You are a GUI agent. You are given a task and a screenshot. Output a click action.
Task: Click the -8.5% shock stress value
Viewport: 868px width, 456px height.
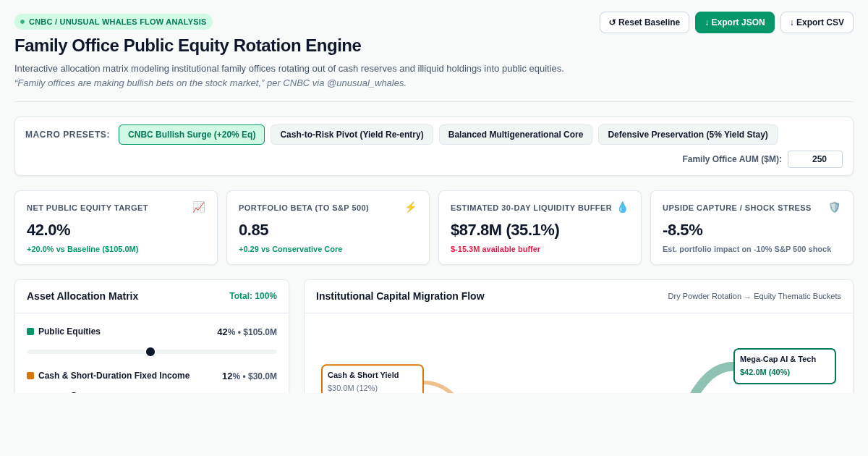(683, 230)
